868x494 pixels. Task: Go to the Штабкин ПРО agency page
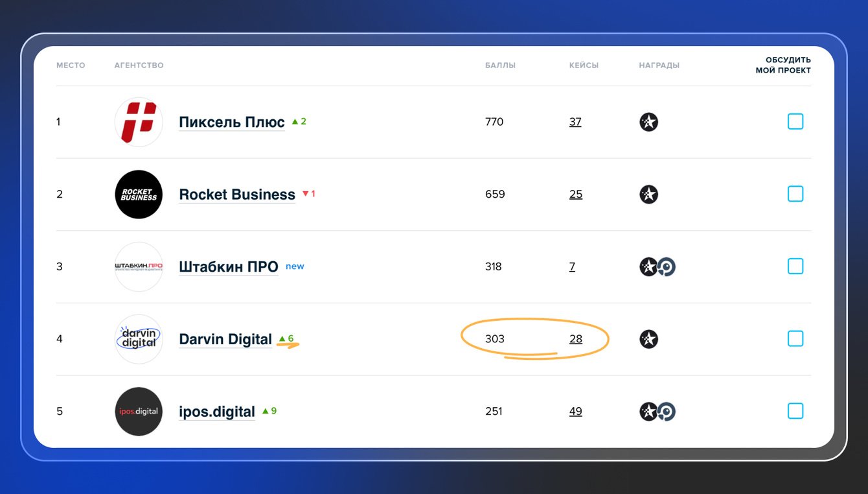pyautogui.click(x=229, y=266)
